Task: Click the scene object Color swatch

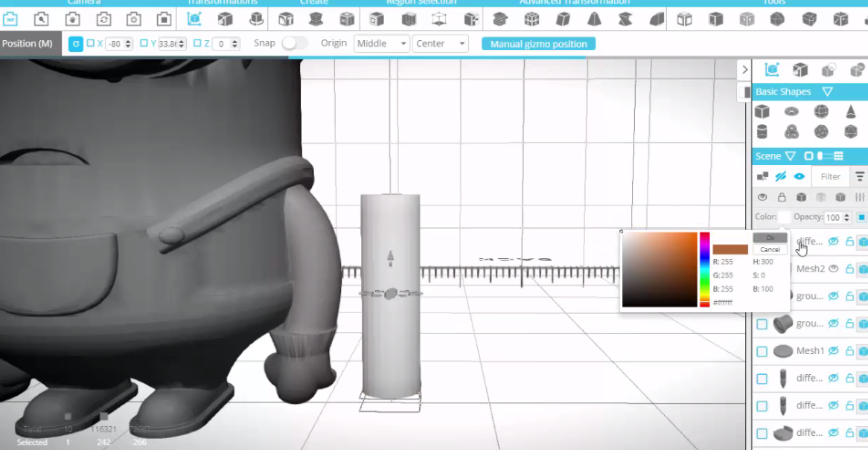Action: tap(785, 217)
